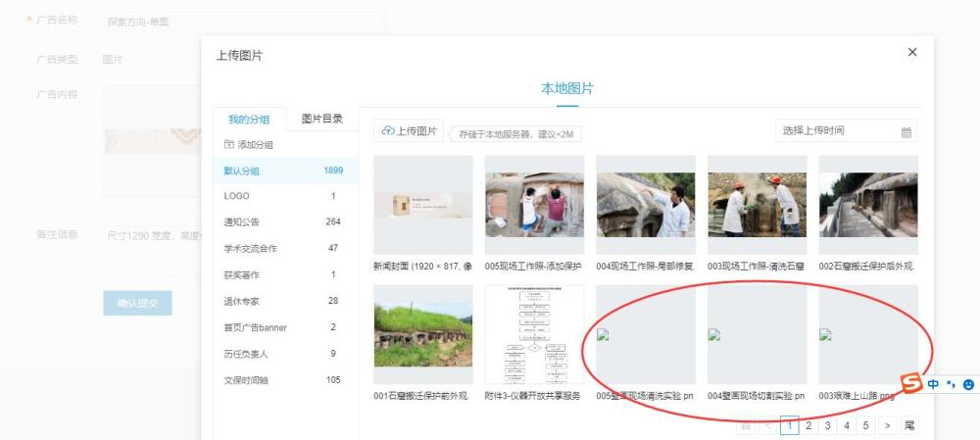Switch to the 图片目录 tab
980x440 pixels.
(x=321, y=120)
